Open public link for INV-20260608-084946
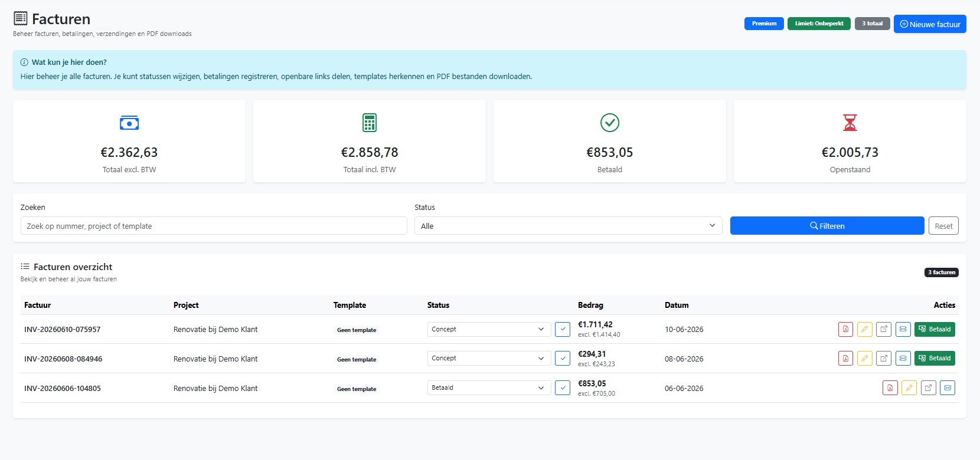The width and height of the screenshot is (980, 460). pyautogui.click(x=884, y=358)
